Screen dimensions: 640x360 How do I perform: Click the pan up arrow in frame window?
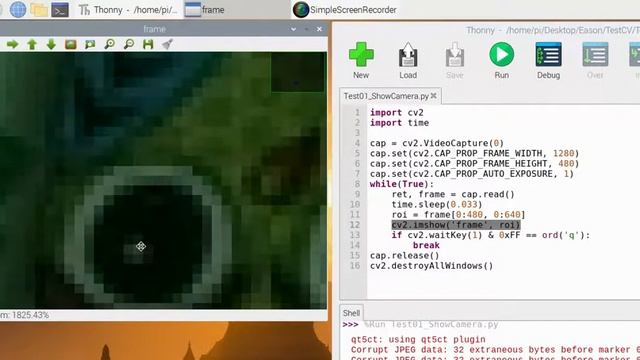pyautogui.click(x=32, y=44)
